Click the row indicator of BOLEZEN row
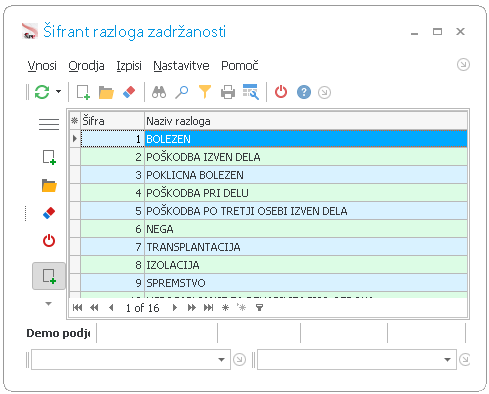489x394 pixels. click(x=75, y=139)
